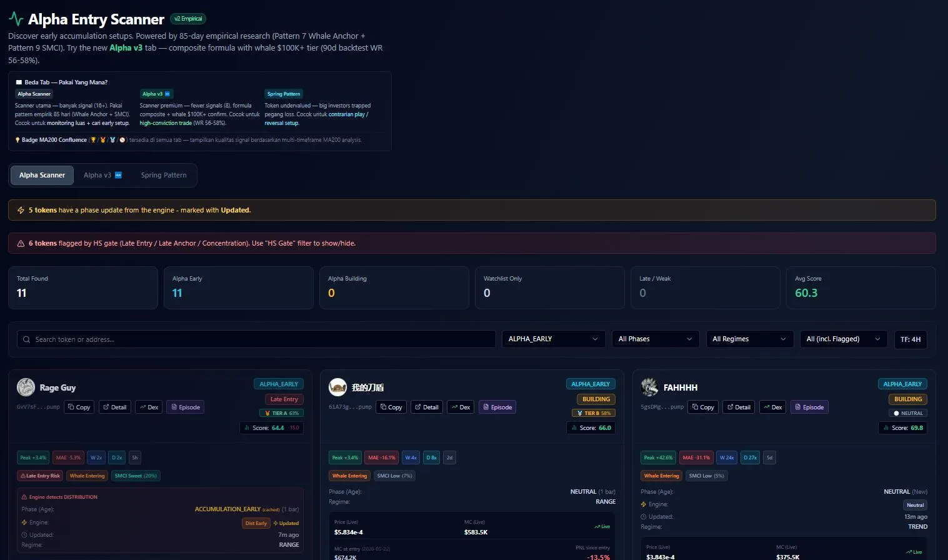Open Episode for FAHHHH
This screenshot has width=948, height=560.
[x=809, y=407]
